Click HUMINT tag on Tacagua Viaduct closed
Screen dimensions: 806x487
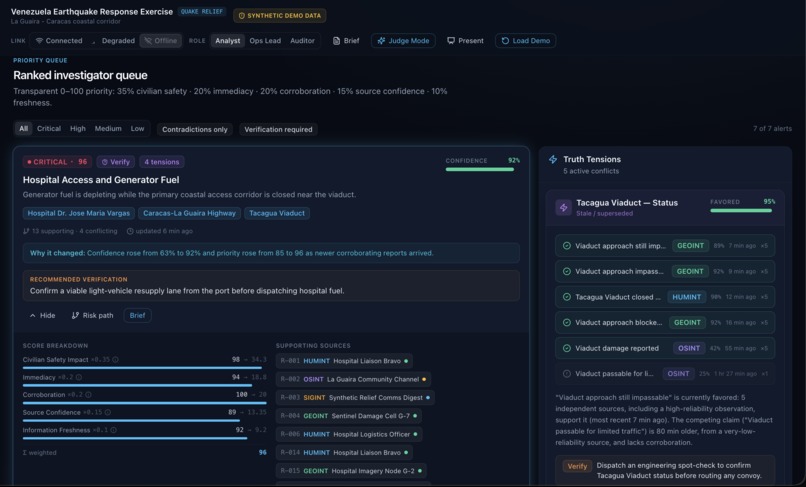(686, 297)
